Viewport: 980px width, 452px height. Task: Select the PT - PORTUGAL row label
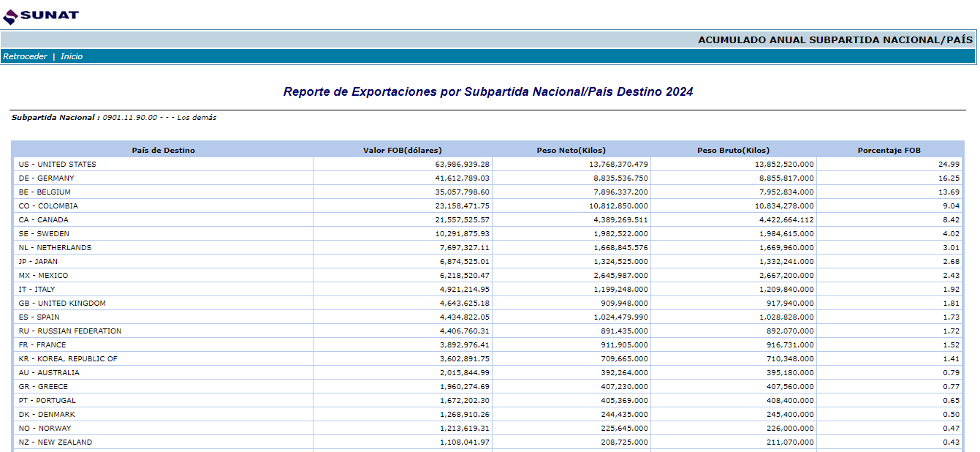click(48, 401)
